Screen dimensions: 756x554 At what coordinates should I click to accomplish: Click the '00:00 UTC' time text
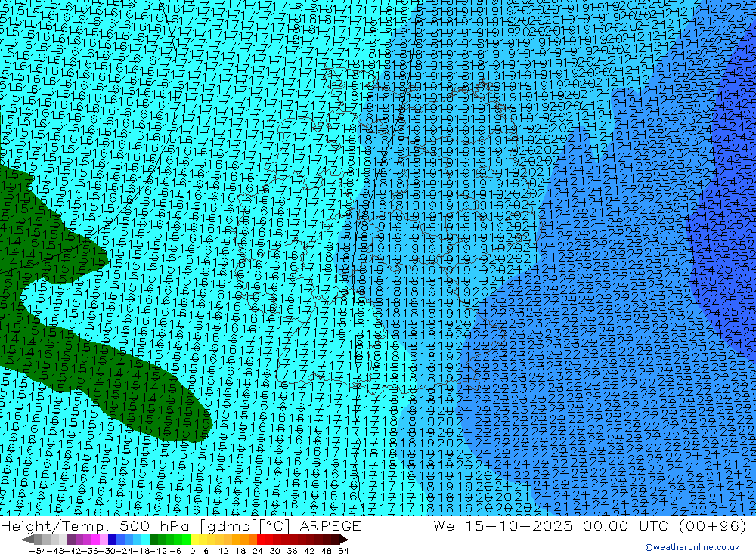click(627, 525)
